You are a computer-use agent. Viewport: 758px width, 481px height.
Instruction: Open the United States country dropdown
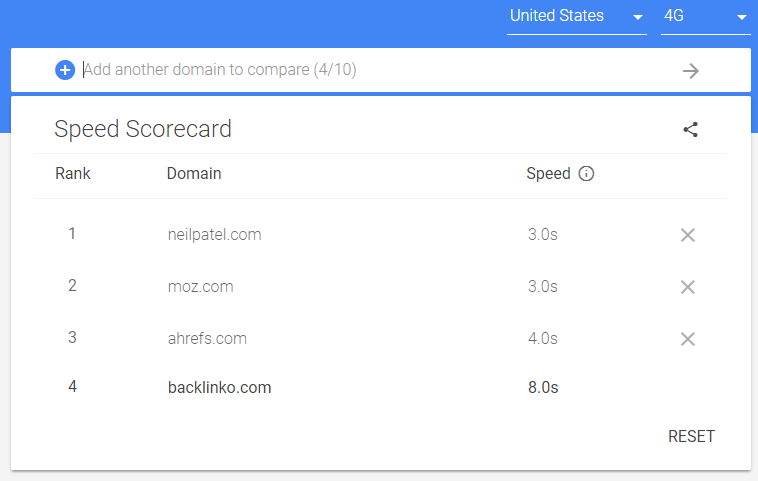click(577, 17)
